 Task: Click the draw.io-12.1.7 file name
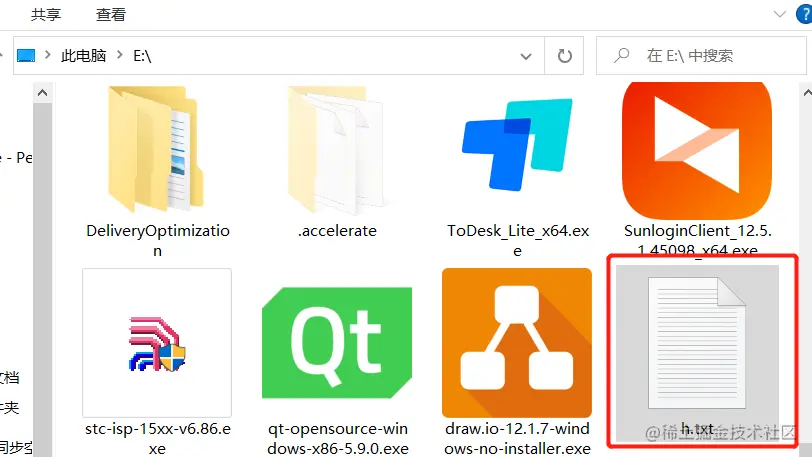517,438
